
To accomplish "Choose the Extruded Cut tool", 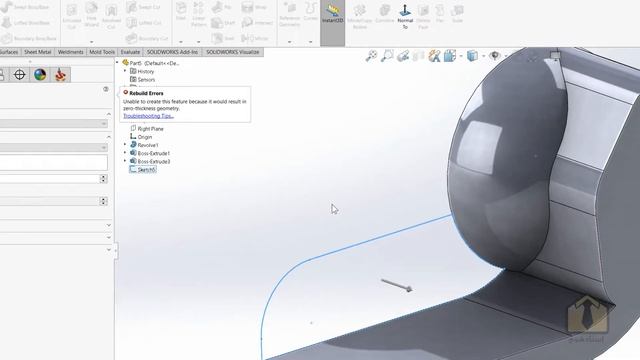I will click(x=71, y=16).
